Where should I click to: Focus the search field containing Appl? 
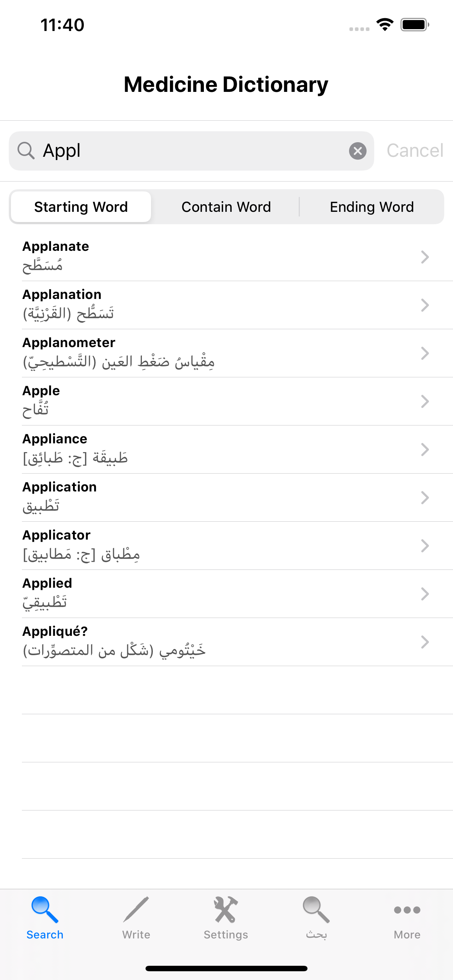click(190, 151)
